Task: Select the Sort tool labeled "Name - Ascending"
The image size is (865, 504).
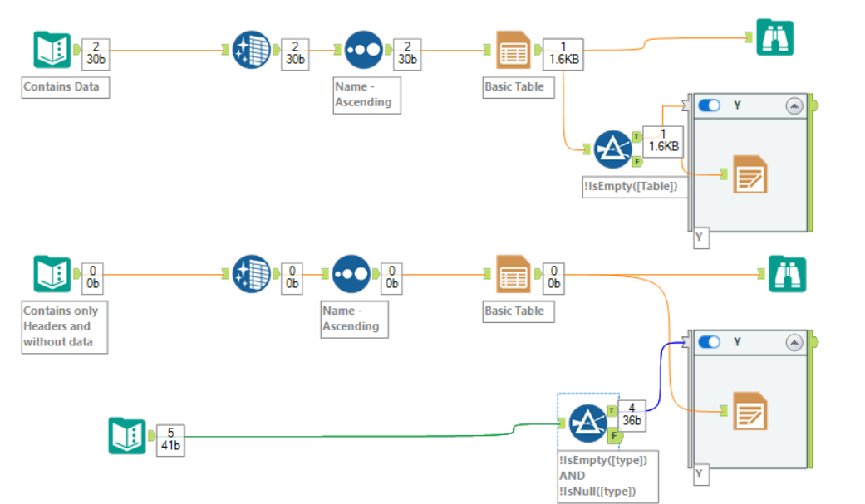Action: point(363,50)
